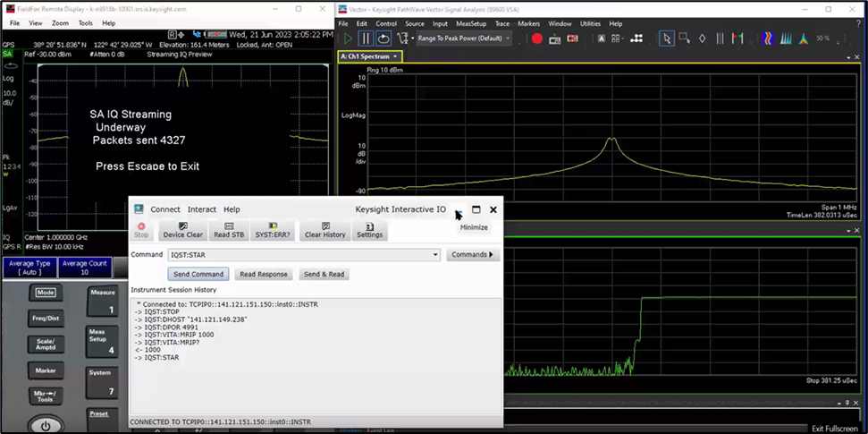Toggle the Average Type Auto softkey
Viewport: 868px width, 434px height.
29,268
